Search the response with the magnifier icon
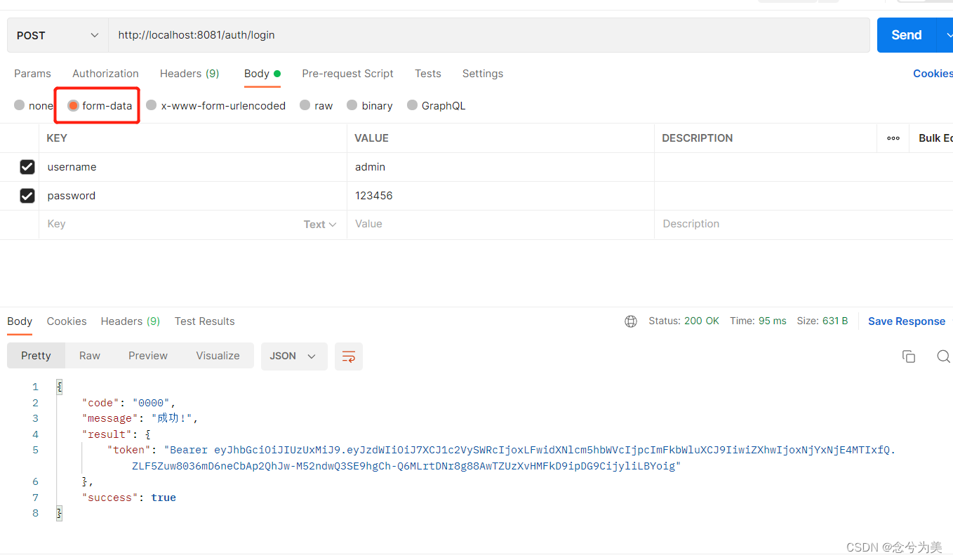 pos(944,356)
